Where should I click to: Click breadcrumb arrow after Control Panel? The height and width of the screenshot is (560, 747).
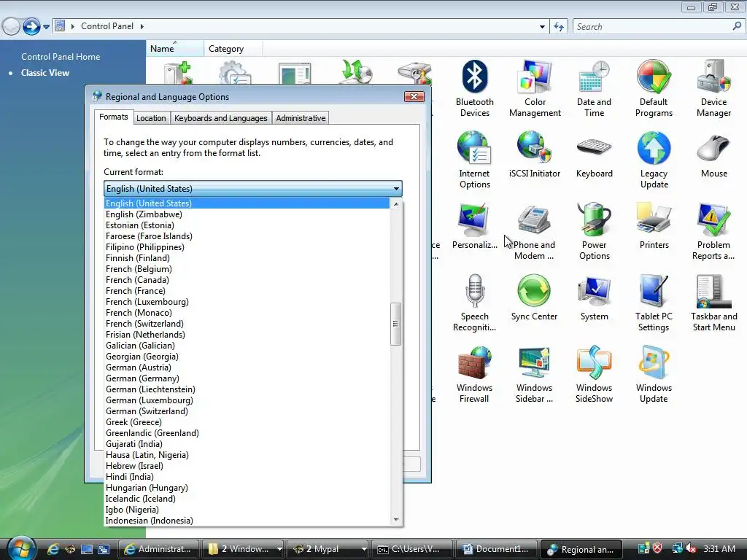[142, 26]
